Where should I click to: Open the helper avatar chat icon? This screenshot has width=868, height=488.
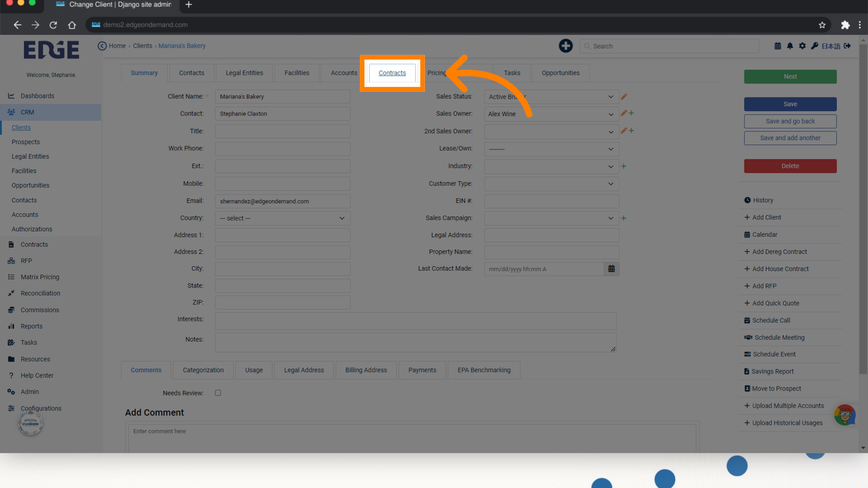[844, 415]
